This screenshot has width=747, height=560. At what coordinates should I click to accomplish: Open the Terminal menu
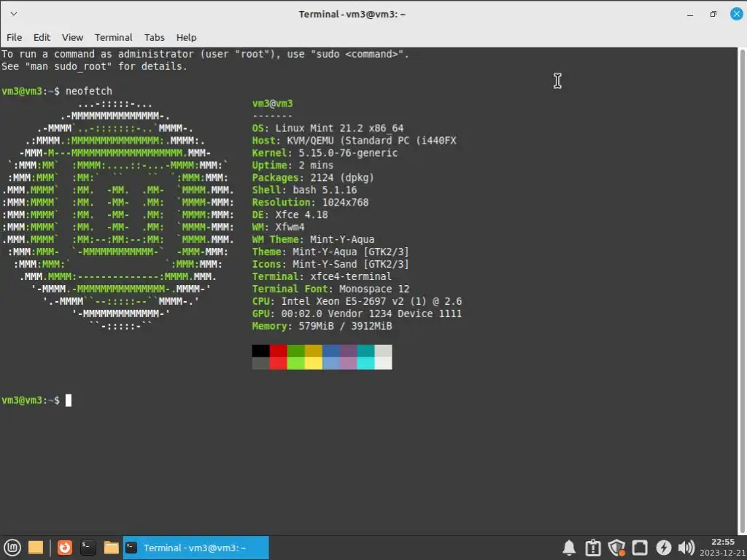coord(113,37)
